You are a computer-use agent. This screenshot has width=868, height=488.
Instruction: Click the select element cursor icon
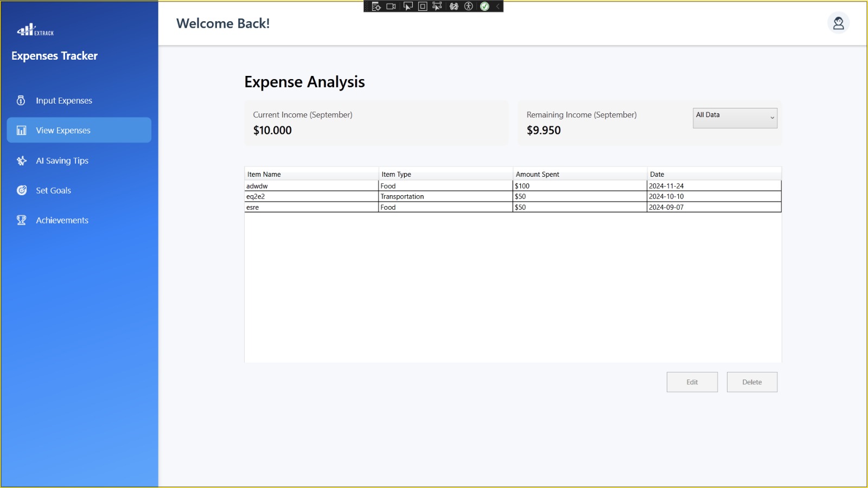408,7
